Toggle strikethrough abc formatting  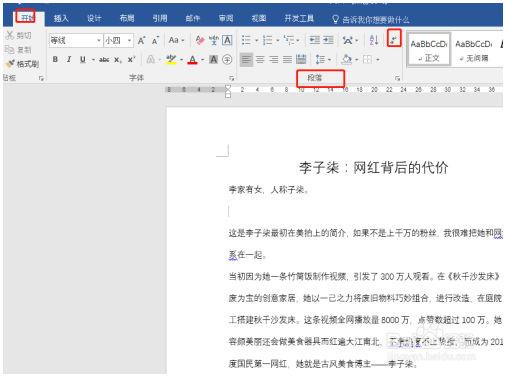104,60
